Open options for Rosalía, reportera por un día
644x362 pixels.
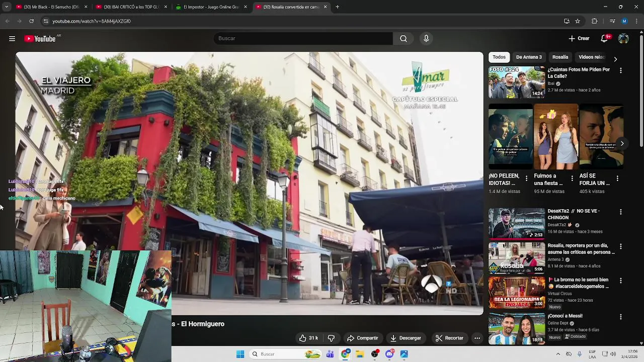(x=620, y=246)
